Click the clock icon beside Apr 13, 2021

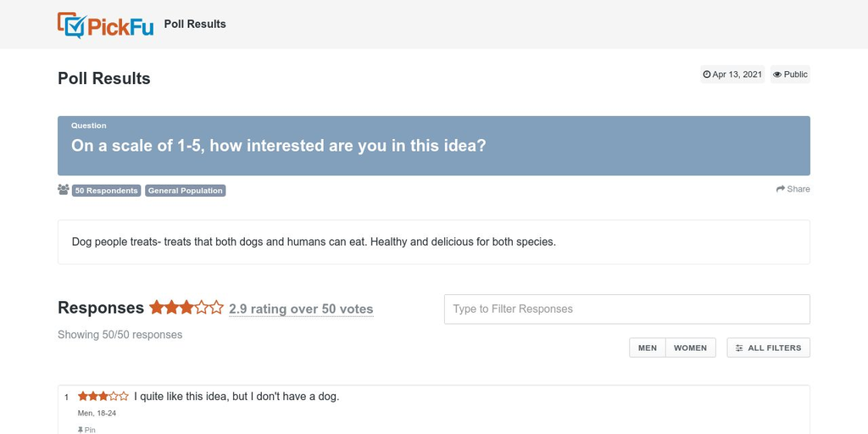[x=707, y=75]
